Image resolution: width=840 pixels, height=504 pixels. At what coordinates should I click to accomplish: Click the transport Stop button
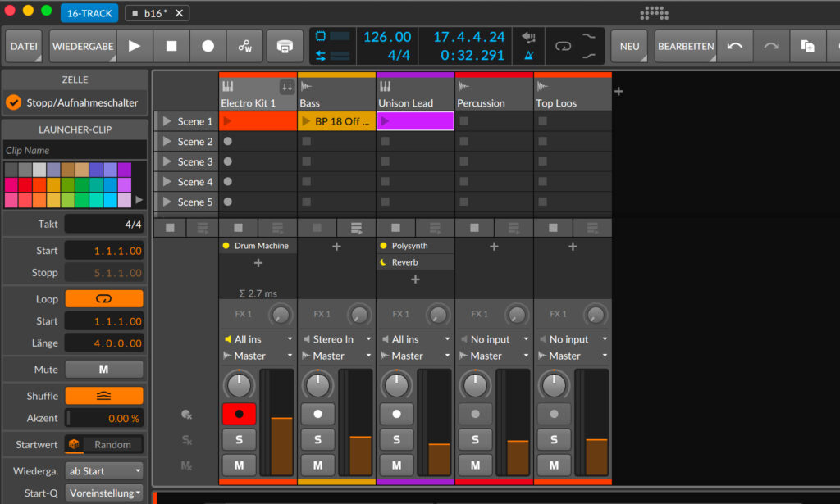click(171, 46)
